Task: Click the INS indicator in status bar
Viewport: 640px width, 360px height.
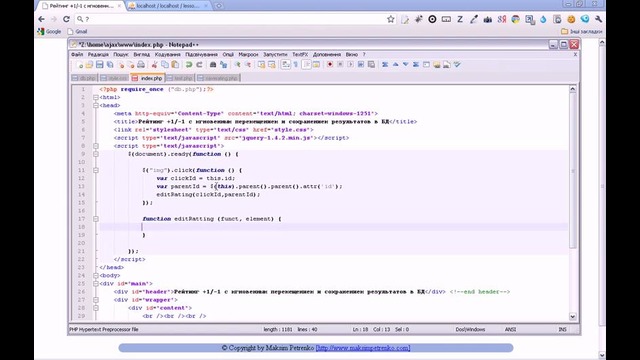Action: (562, 329)
